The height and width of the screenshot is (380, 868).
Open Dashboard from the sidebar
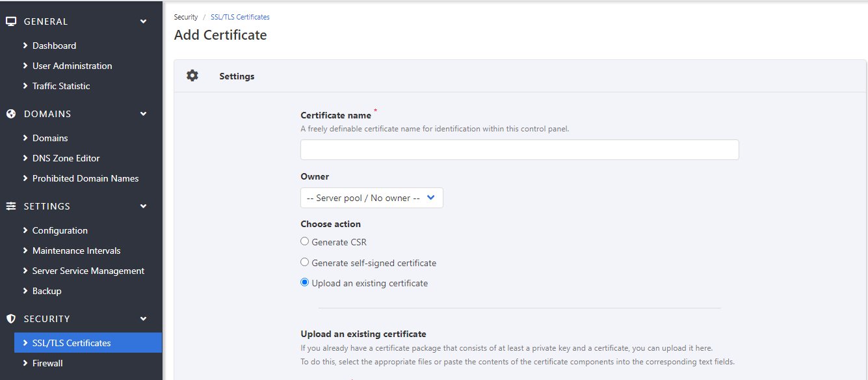54,46
